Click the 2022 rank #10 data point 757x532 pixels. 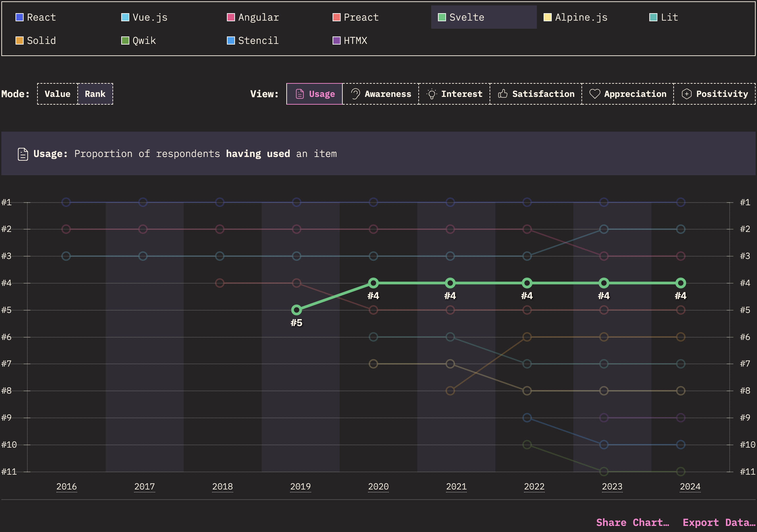527,445
